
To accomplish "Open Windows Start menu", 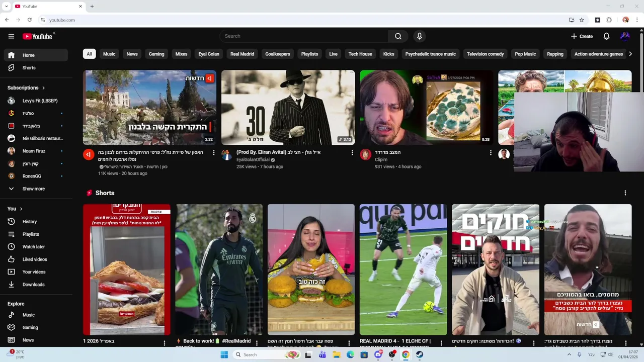I will (x=224, y=354).
